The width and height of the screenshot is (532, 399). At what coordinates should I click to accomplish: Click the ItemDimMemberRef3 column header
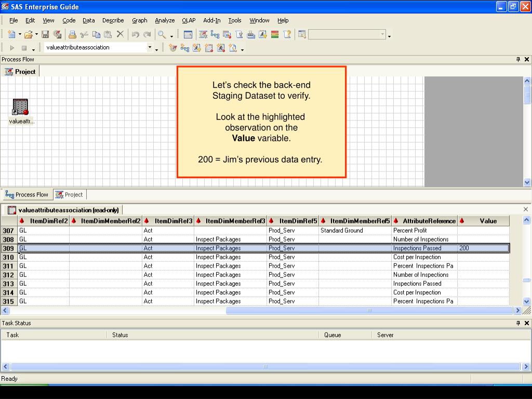[x=230, y=221]
